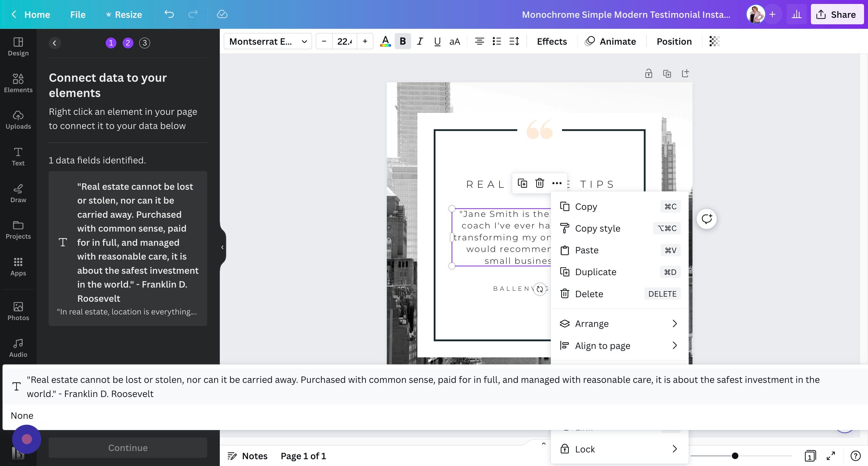Viewport: 868px width, 466px height.
Task: Open the Elements panel
Action: pyautogui.click(x=18, y=83)
